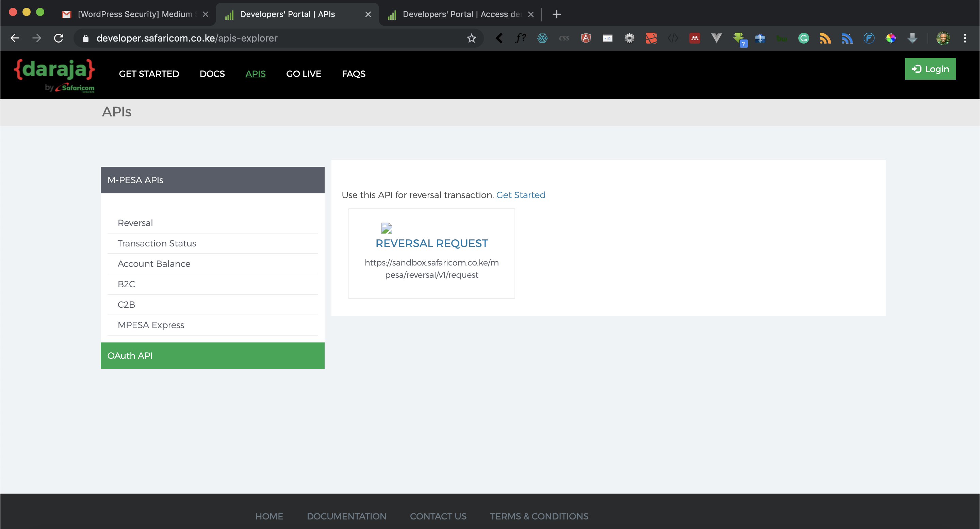Image resolution: width=980 pixels, height=529 pixels.
Task: Open CONTACT US footer link
Action: 438,516
